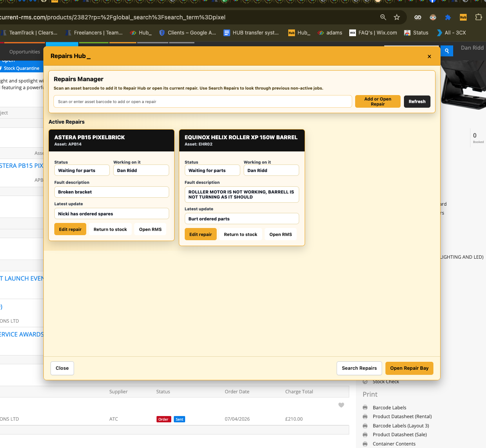Screen dimensions: 486x448
Task: Click the zoom magnifier icon in the address bar
Action: click(383, 17)
